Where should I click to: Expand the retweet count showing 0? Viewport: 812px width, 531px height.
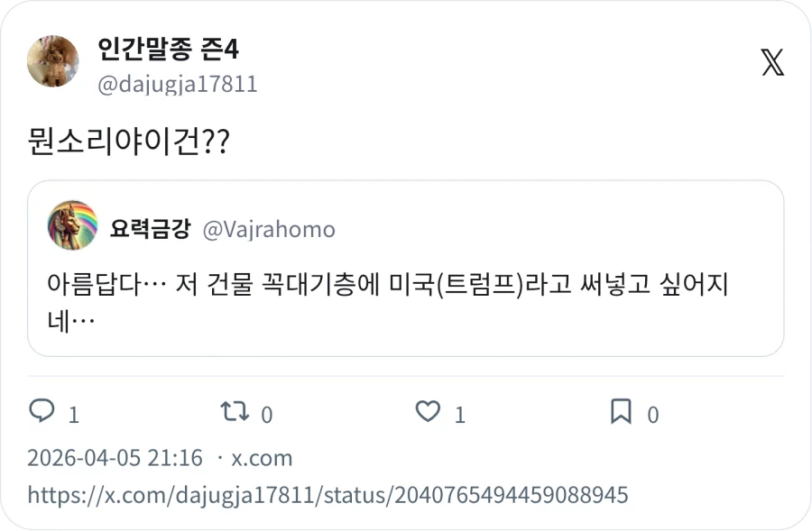[x=267, y=415]
